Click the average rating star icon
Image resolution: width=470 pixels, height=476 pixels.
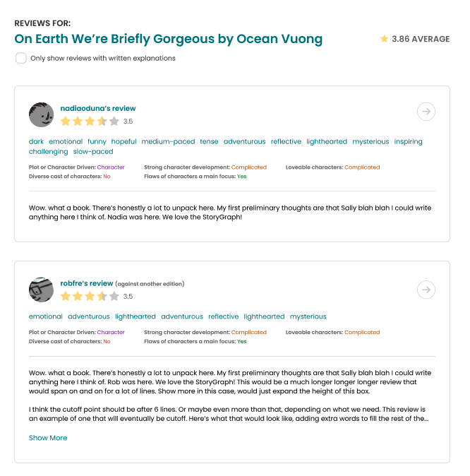384,39
